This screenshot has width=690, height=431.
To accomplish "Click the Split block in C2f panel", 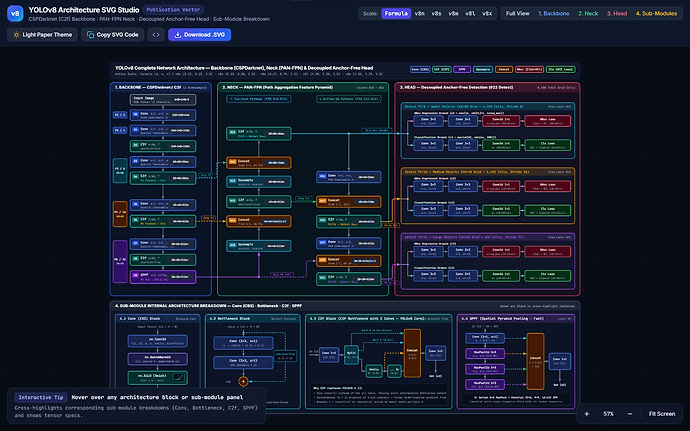I will click(x=352, y=354).
